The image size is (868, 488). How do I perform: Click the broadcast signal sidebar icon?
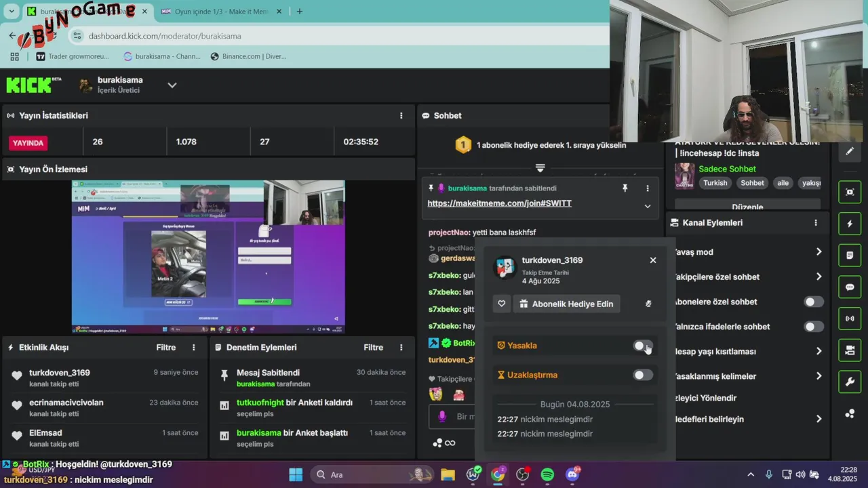(x=850, y=319)
